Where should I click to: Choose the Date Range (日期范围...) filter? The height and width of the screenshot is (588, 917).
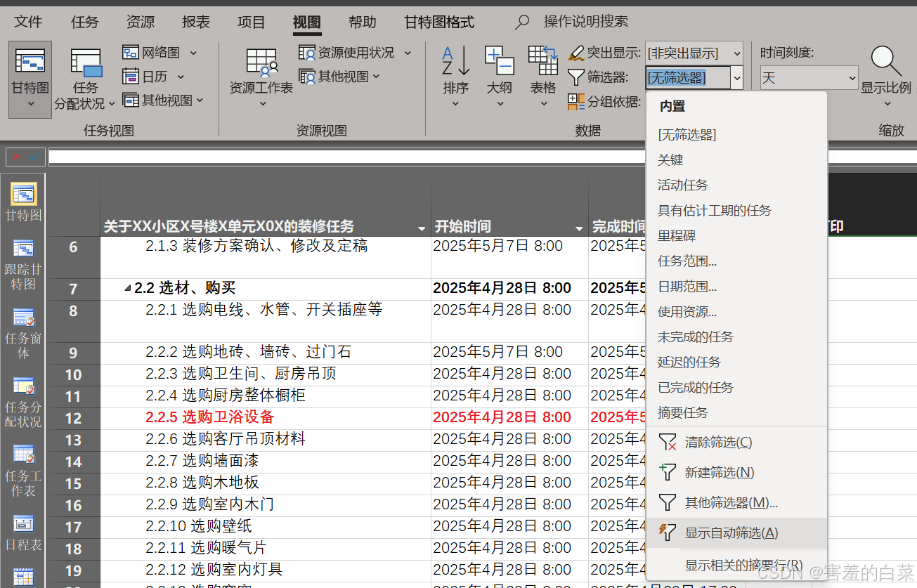(736, 287)
